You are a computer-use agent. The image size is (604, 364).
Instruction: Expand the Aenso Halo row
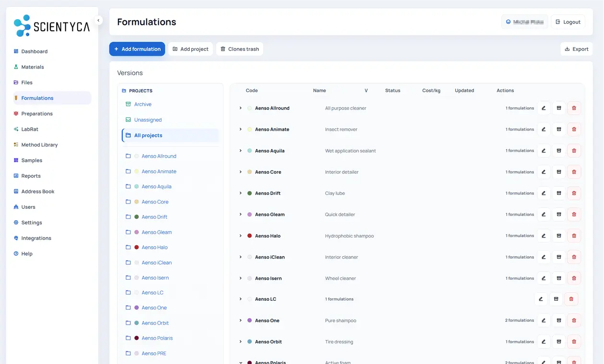pyautogui.click(x=241, y=236)
